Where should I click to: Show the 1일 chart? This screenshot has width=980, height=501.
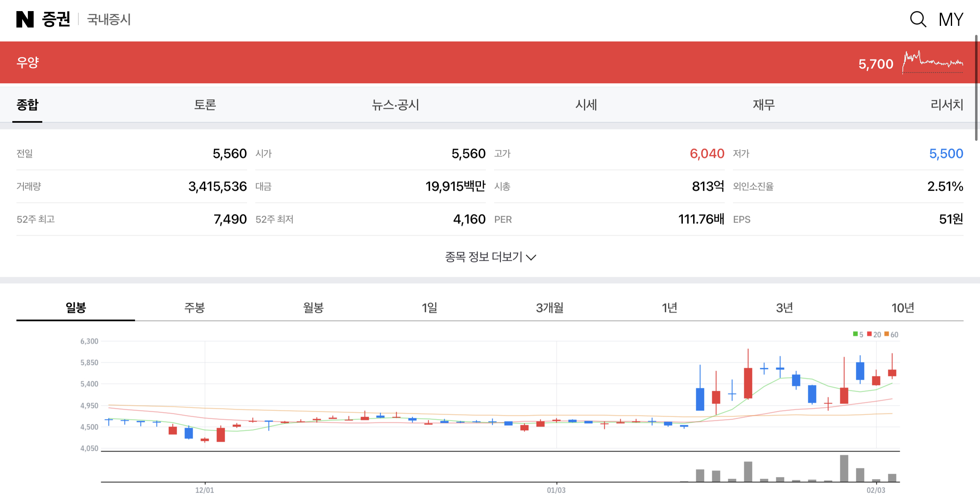point(429,308)
